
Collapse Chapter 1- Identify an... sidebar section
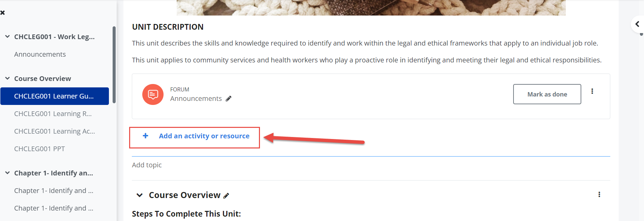point(7,173)
